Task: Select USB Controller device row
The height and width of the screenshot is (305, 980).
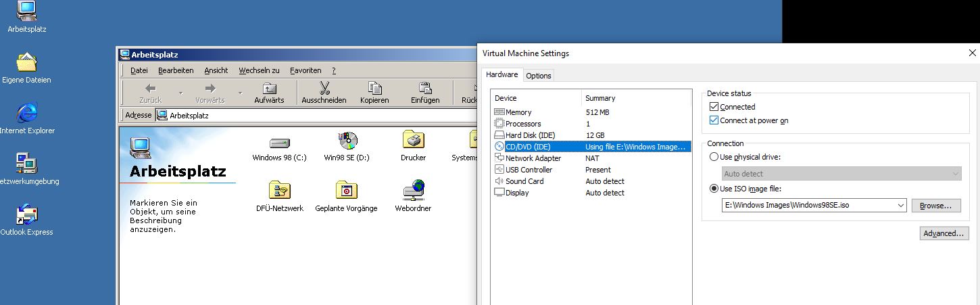Action: coord(591,170)
